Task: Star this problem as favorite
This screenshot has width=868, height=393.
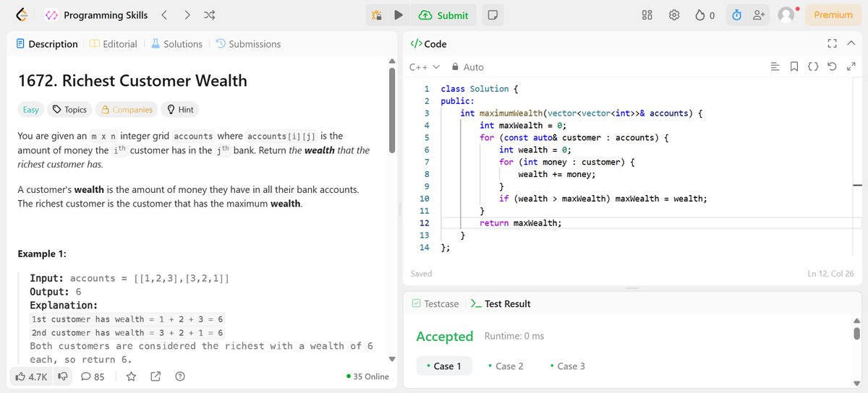Action: click(x=132, y=376)
